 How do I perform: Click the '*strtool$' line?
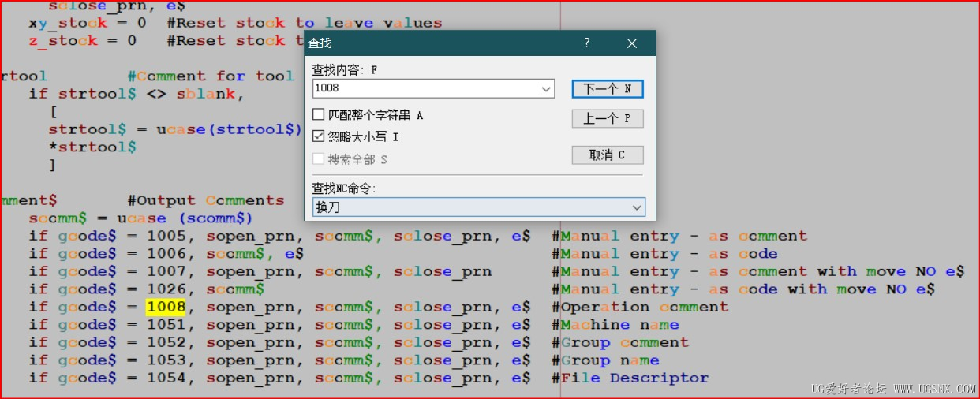pyautogui.click(x=92, y=147)
